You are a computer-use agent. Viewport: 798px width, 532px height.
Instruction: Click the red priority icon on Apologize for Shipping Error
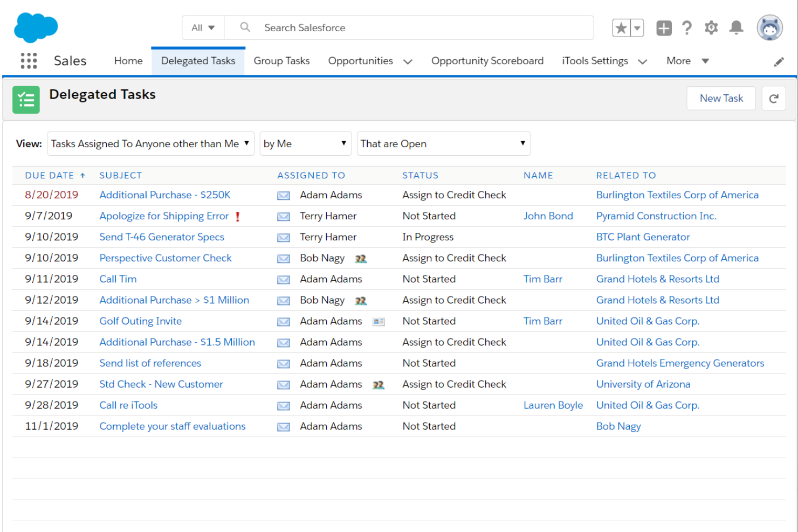pos(237,216)
